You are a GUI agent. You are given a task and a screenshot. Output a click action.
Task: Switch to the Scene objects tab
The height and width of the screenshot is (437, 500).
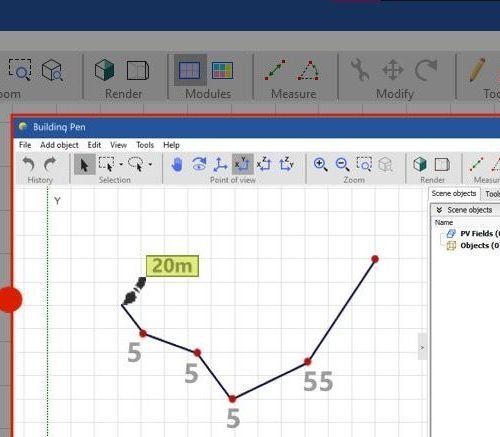coord(454,193)
